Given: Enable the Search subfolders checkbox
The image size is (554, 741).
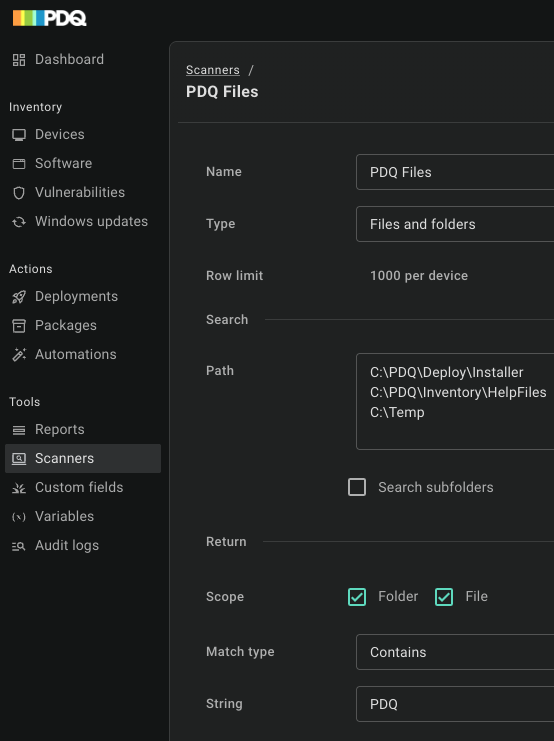Looking at the screenshot, I should [x=357, y=487].
